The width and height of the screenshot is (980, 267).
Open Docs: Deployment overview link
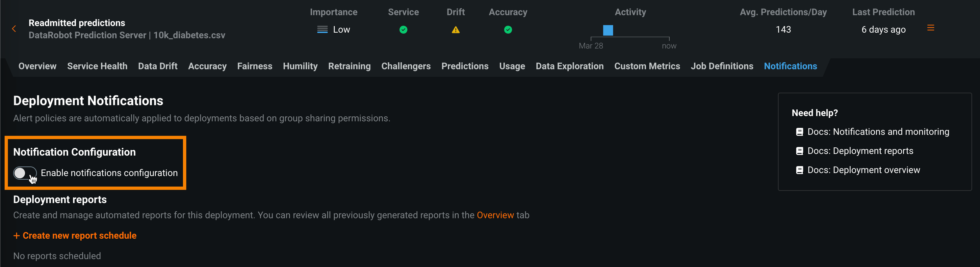click(864, 170)
